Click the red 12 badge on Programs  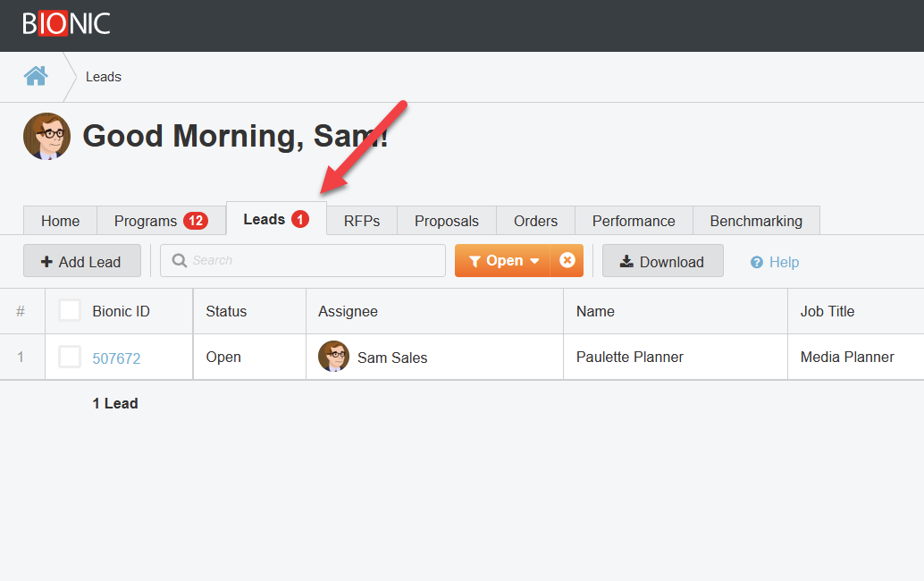[195, 221]
